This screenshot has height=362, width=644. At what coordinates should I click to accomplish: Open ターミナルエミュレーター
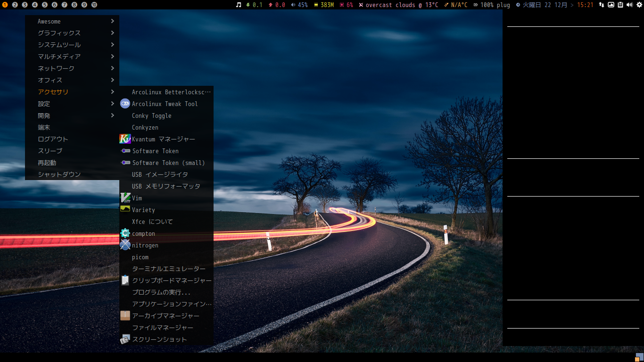pyautogui.click(x=166, y=269)
